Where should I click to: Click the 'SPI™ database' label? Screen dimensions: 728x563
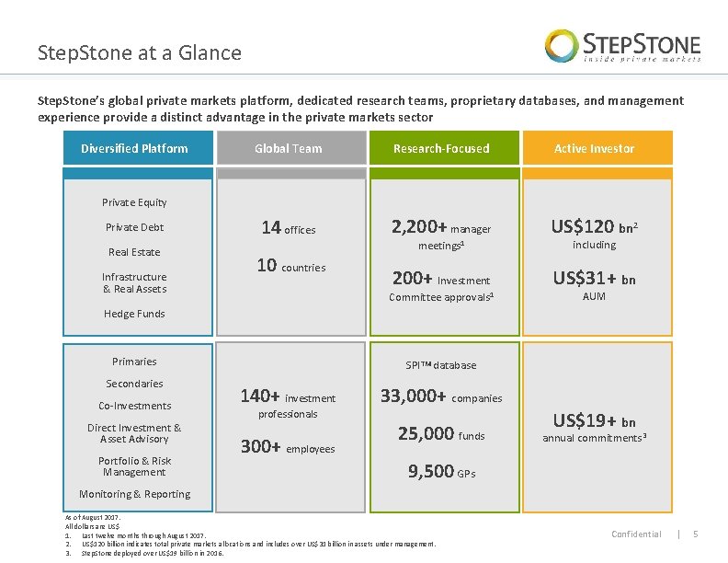(441, 365)
